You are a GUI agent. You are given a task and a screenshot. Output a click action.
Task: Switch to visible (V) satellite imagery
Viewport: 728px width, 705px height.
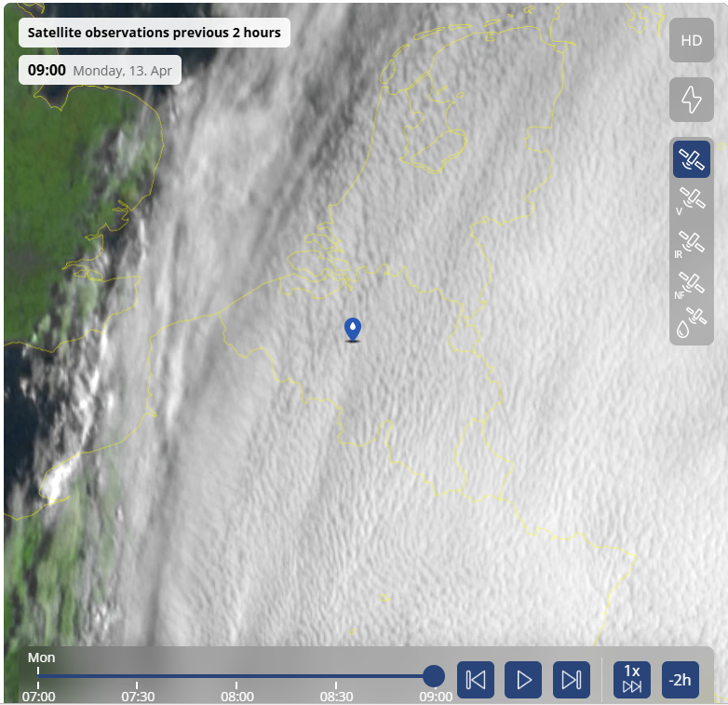[691, 200]
